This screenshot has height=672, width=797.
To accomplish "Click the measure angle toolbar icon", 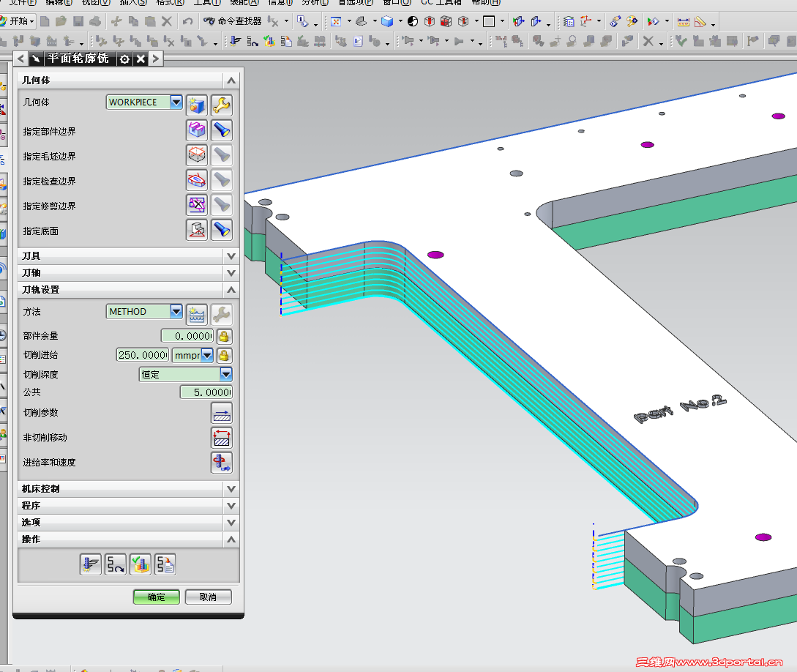I will coord(700,22).
